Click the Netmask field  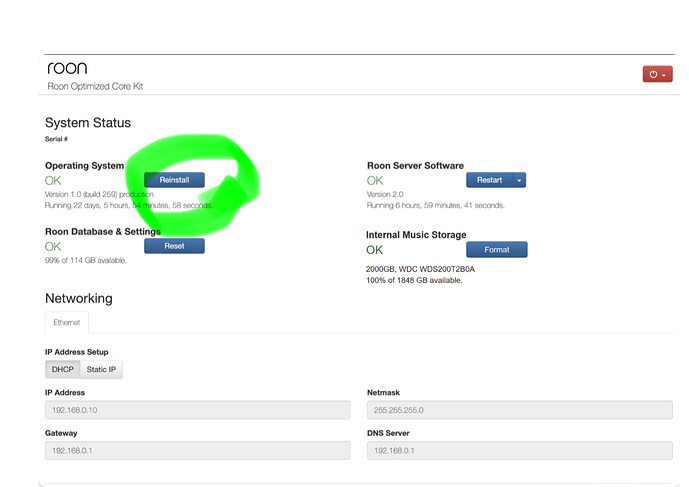[x=520, y=410]
